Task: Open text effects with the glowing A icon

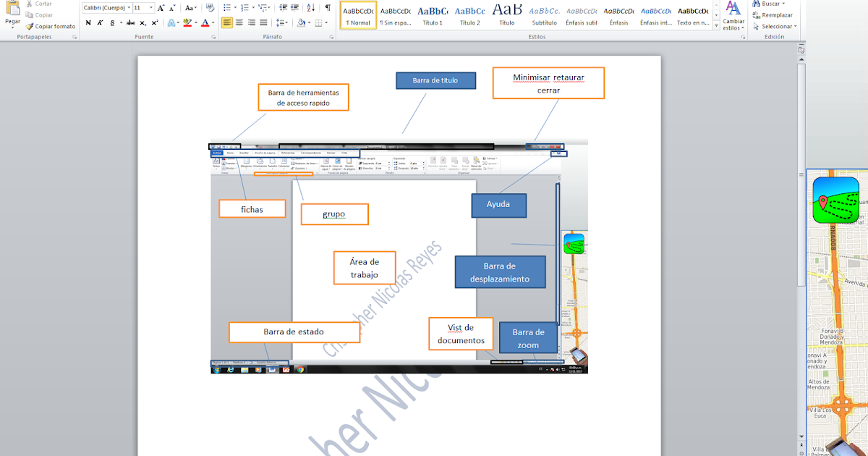Action: (x=171, y=22)
